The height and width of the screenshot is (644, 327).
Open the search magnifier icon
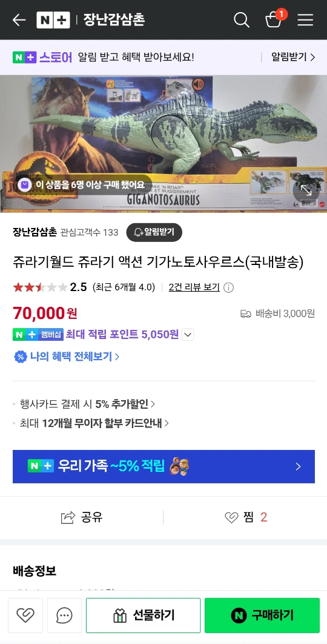point(241,20)
